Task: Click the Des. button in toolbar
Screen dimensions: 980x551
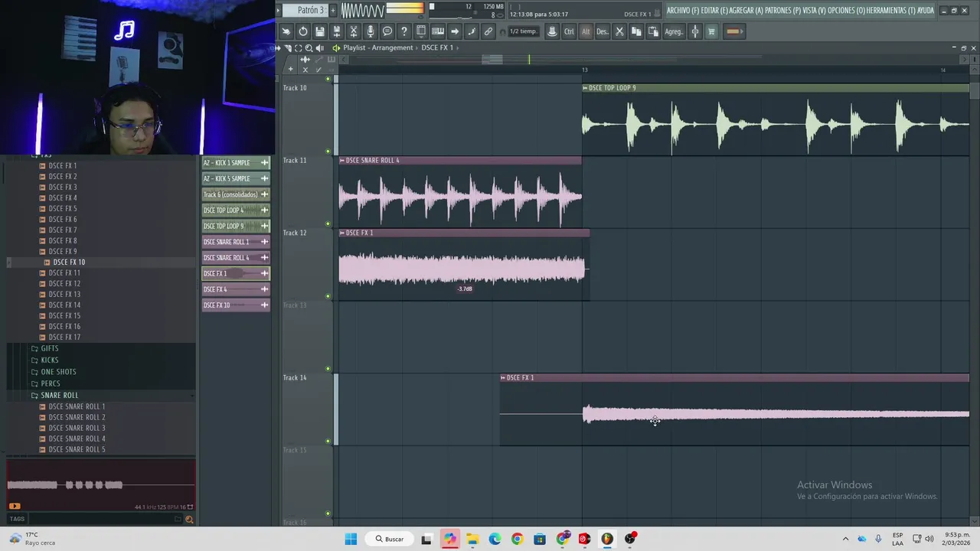Action: click(x=603, y=31)
